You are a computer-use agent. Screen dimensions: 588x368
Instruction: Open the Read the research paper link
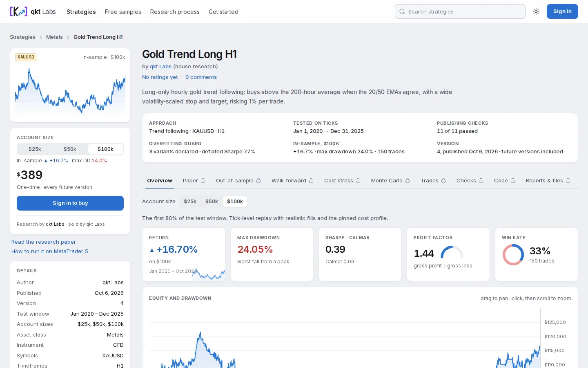pyautogui.click(x=44, y=242)
